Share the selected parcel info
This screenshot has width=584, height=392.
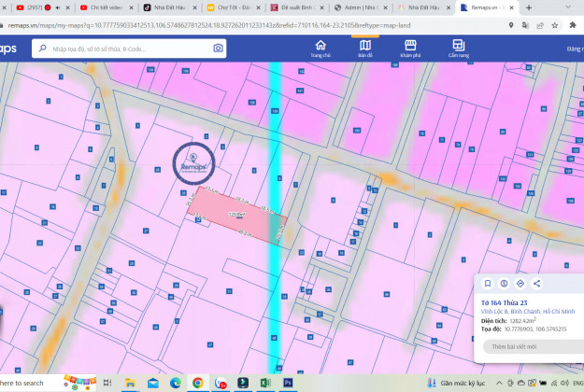pos(537,283)
